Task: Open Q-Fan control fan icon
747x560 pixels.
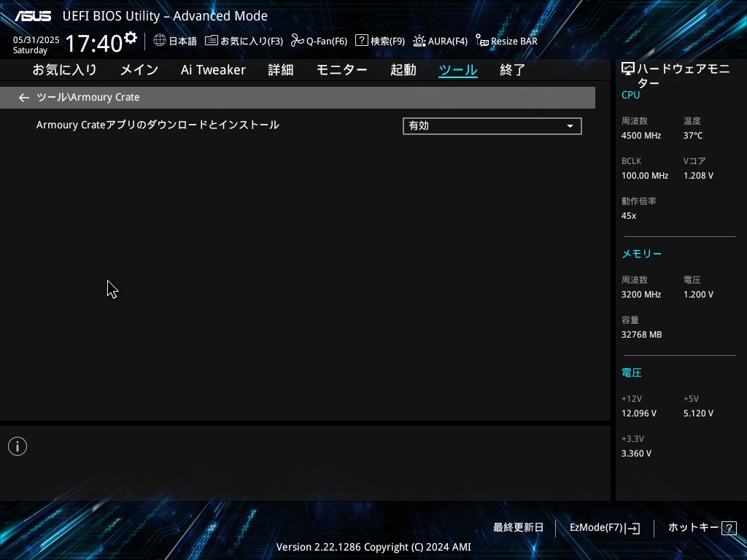Action: 298,41
